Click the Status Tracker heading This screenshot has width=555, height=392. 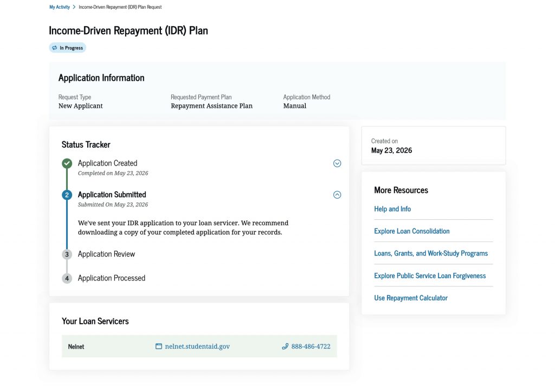(x=86, y=145)
